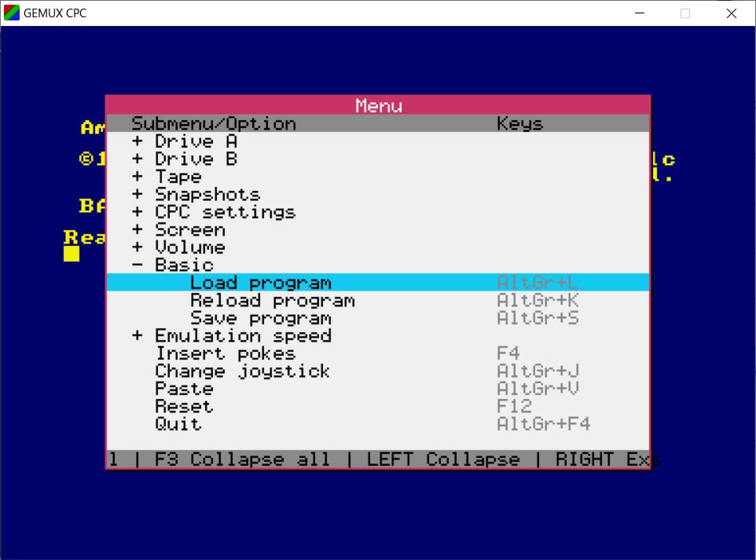Viewport: 756px width, 560px height.
Task: Click the GEMUX CPC app icon
Action: coord(12,13)
